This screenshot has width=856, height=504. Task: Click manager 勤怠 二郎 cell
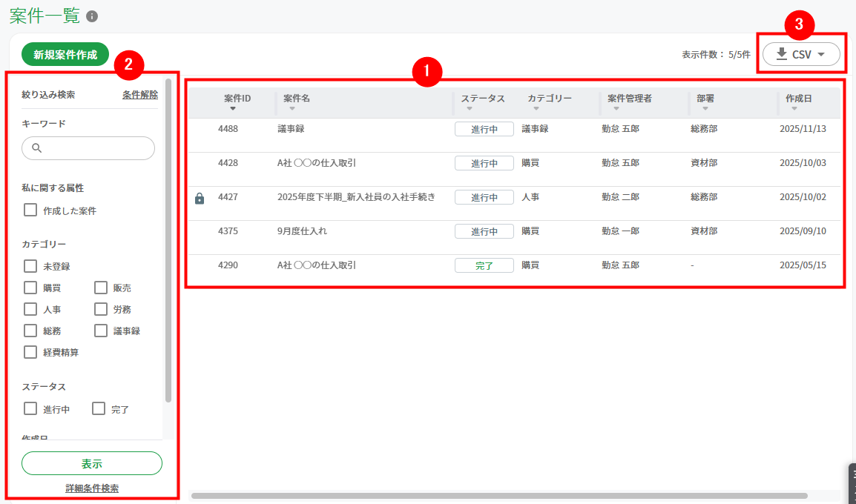tap(620, 197)
